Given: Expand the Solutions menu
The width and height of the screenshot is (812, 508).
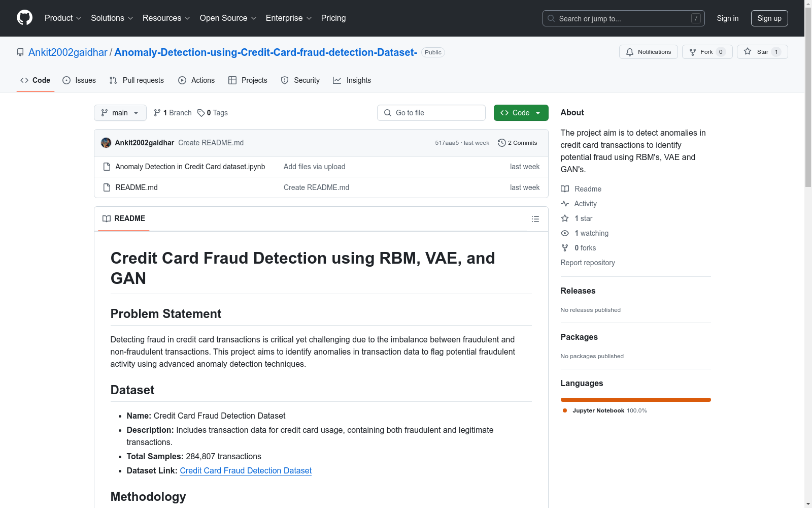Looking at the screenshot, I should point(112,18).
